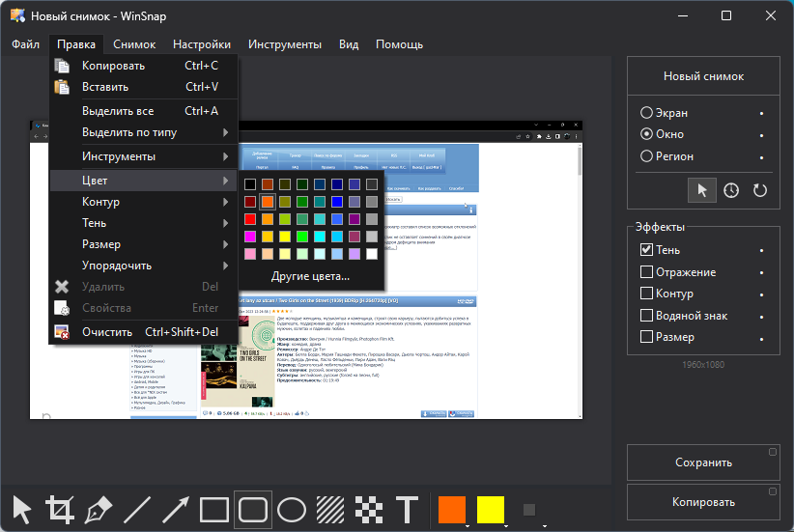Image resolution: width=794 pixels, height=532 pixels.
Task: Click the Paste clipboard icon in menu
Action: (x=62, y=87)
